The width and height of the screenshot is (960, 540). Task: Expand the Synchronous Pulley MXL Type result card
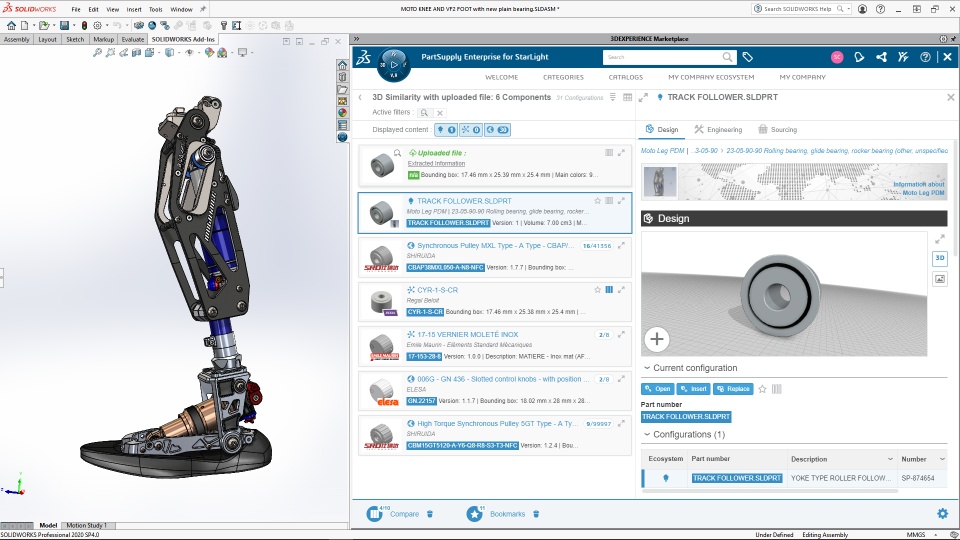pos(621,246)
